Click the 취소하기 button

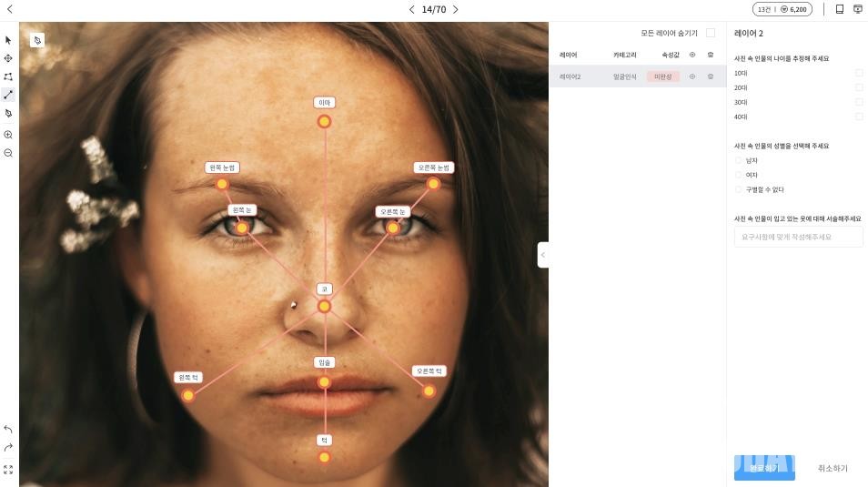click(832, 468)
